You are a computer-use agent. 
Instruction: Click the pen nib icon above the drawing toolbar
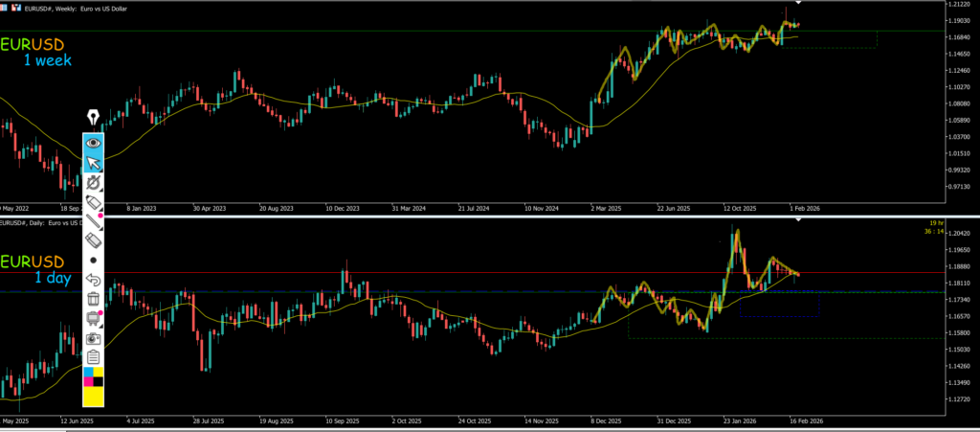point(93,117)
